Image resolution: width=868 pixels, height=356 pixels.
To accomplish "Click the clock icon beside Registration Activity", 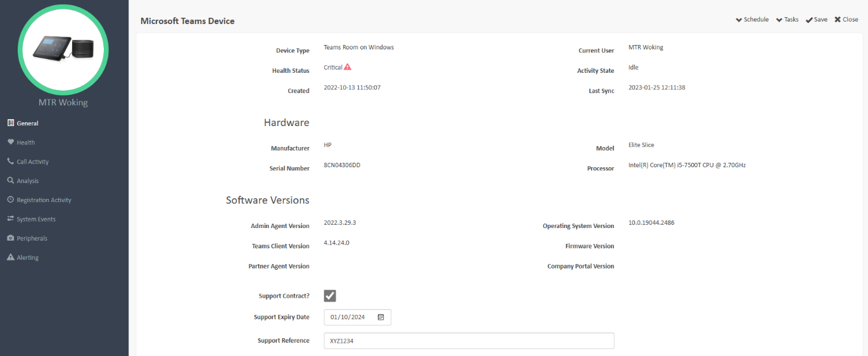I will click(x=11, y=200).
